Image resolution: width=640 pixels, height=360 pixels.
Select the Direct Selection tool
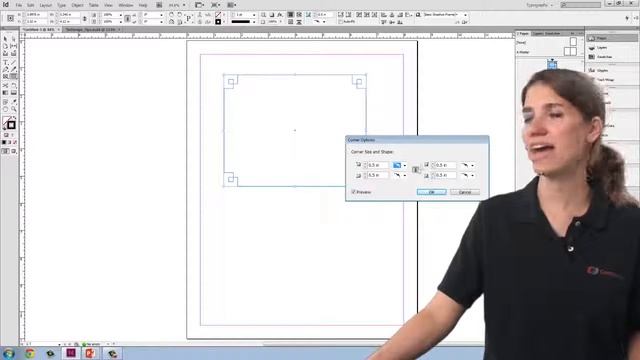click(14, 39)
